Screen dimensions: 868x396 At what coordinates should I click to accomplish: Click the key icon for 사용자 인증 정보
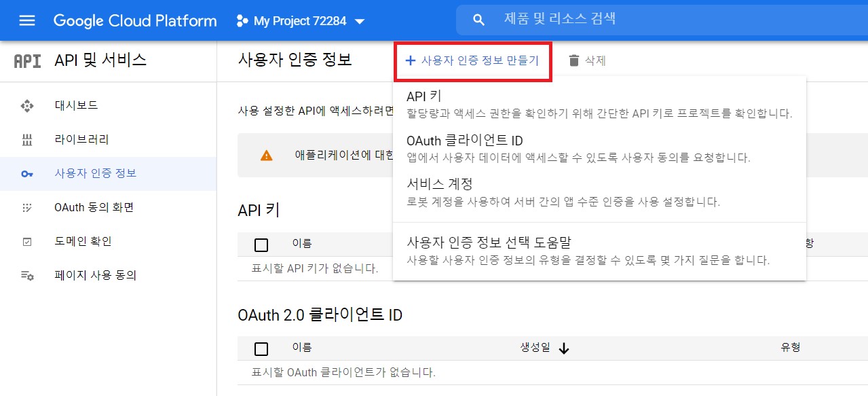(27, 174)
